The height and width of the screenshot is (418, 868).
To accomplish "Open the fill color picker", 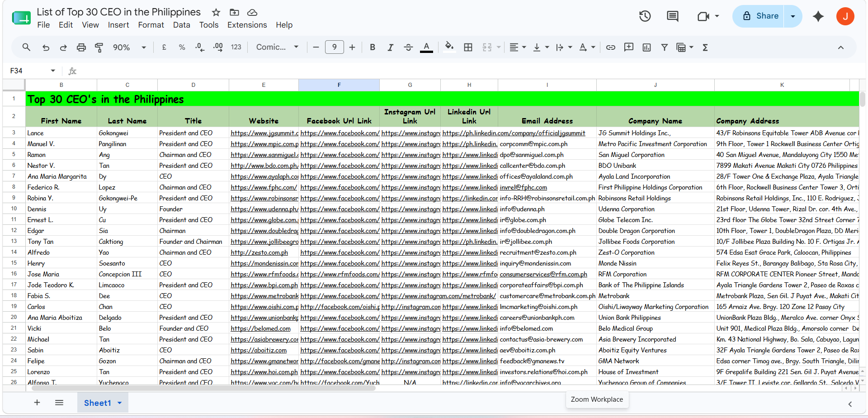I will [x=449, y=47].
